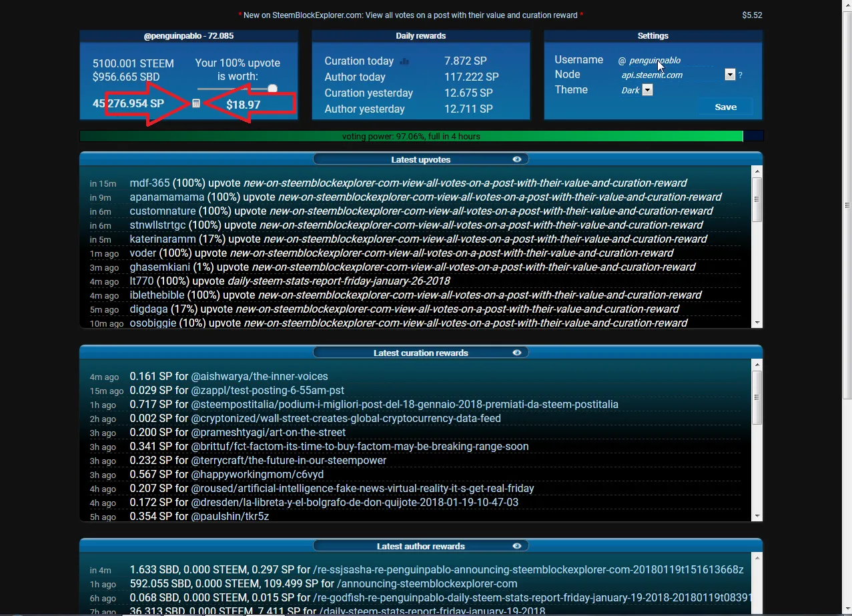
Task: Open the curation chart icon beside Curation today
Action: coord(404,61)
